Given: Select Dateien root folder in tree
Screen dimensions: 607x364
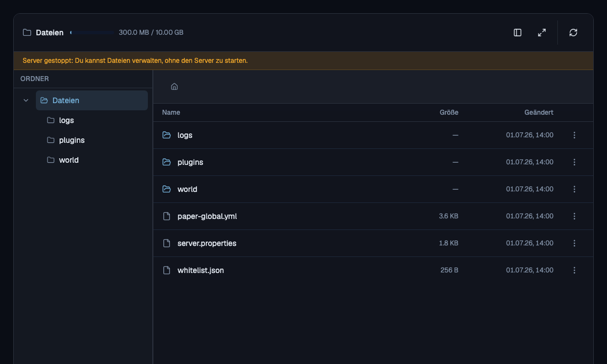Looking at the screenshot, I should (x=92, y=100).
